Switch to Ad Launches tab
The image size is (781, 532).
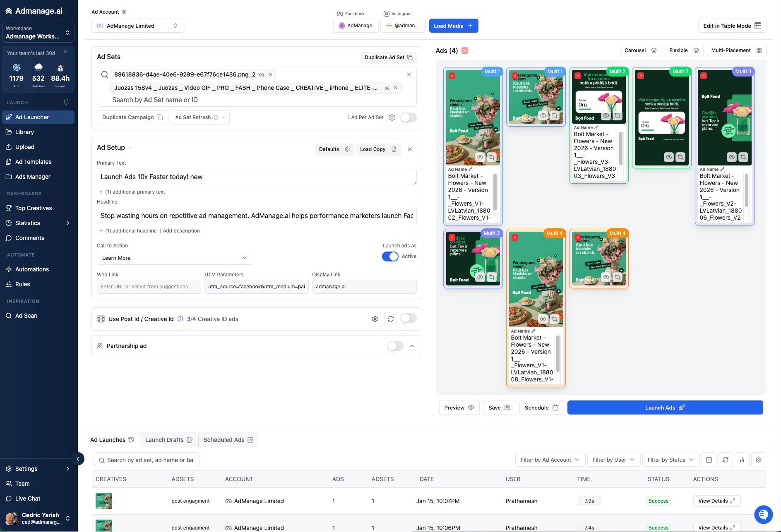pos(112,440)
